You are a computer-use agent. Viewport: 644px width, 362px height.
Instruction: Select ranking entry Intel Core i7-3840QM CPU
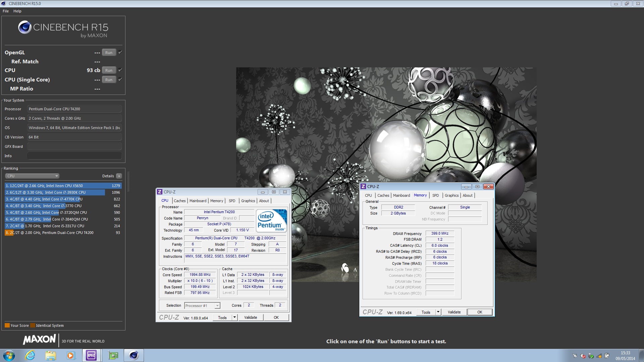(63, 219)
